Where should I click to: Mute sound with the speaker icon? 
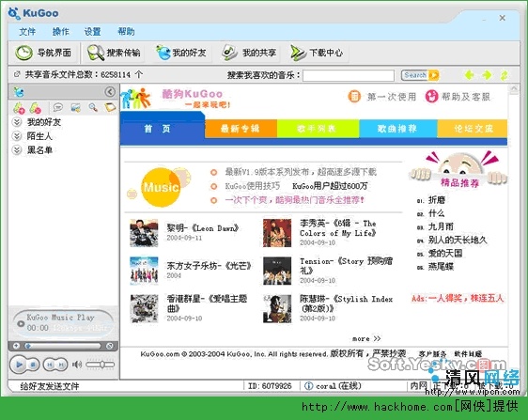77,365
